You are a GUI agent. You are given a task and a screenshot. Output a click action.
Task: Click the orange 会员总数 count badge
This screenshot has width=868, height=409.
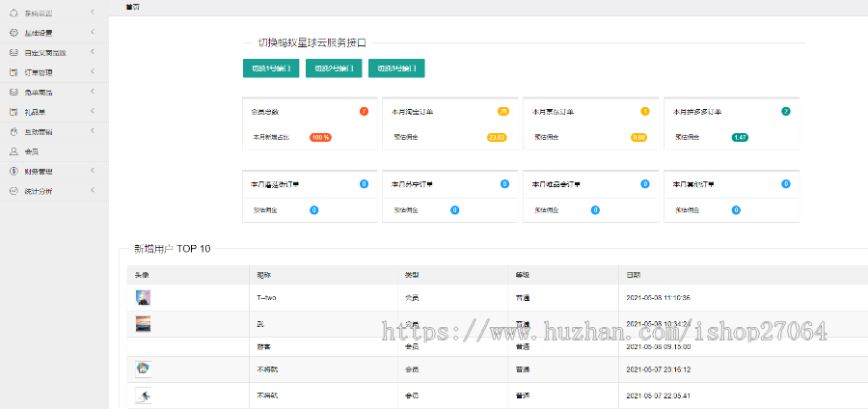[x=364, y=112]
